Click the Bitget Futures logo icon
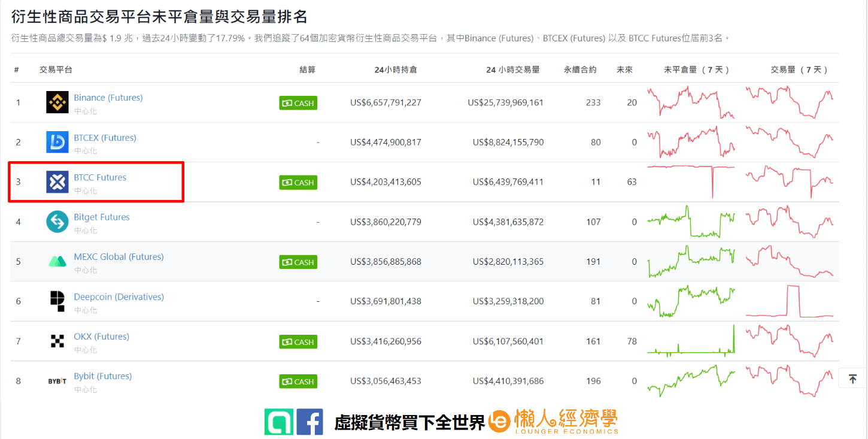The height and width of the screenshot is (439, 868). tap(57, 222)
